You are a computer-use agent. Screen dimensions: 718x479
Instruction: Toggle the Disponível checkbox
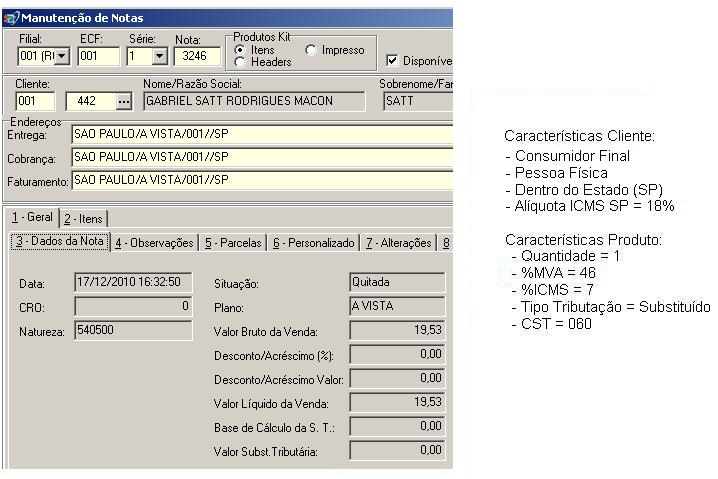click(x=392, y=60)
